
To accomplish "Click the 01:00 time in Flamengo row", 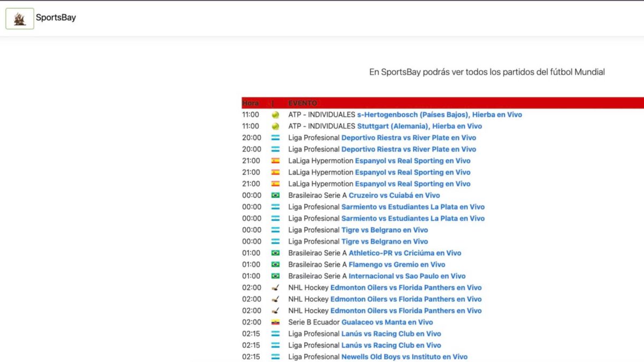I will 252,265.
